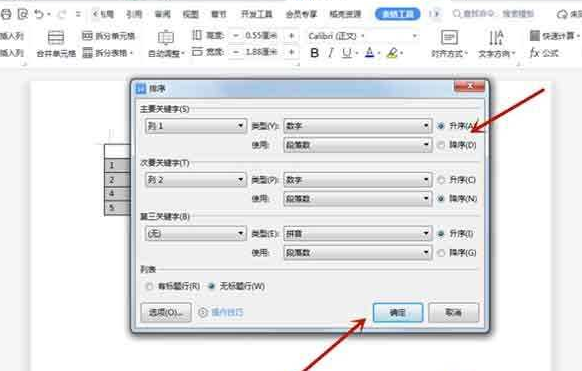Viewport: 582px width, 371px height.
Task: Close the sort dialog
Action: pyautogui.click(x=470, y=86)
